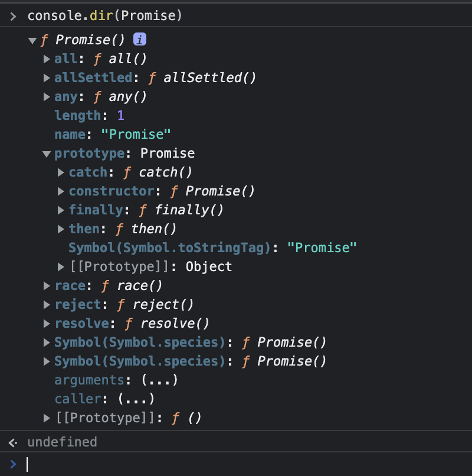Expand the first Symbol(Symbol.species) entry
472x476 pixels.
coord(47,343)
